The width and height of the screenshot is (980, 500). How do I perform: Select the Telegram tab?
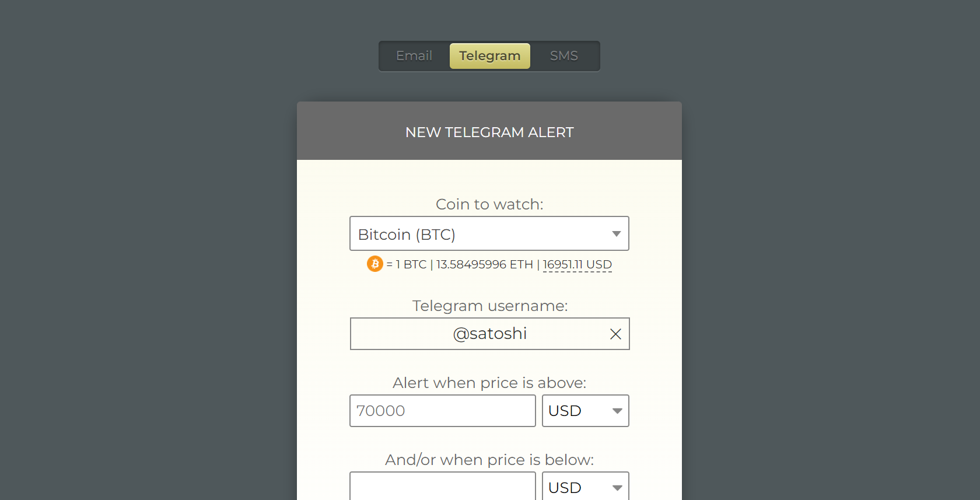[x=489, y=55]
